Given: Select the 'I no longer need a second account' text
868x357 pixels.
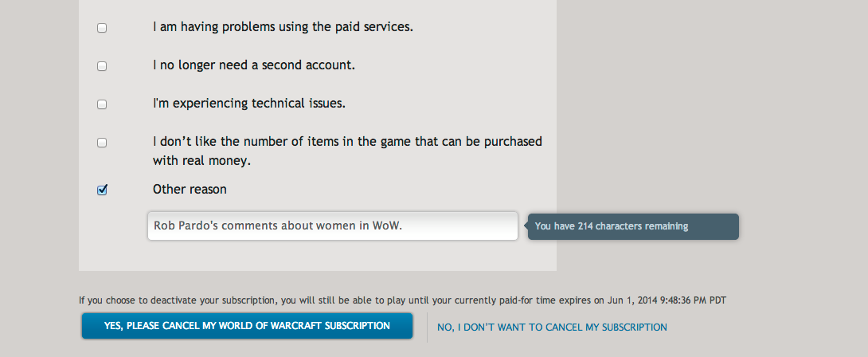Looking at the screenshot, I should click(x=254, y=65).
